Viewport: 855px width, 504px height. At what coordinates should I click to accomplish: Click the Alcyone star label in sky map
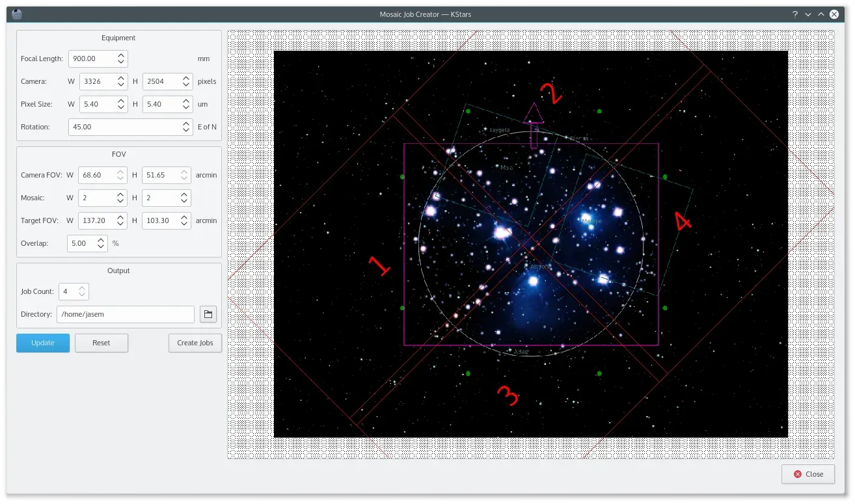pyautogui.click(x=540, y=267)
